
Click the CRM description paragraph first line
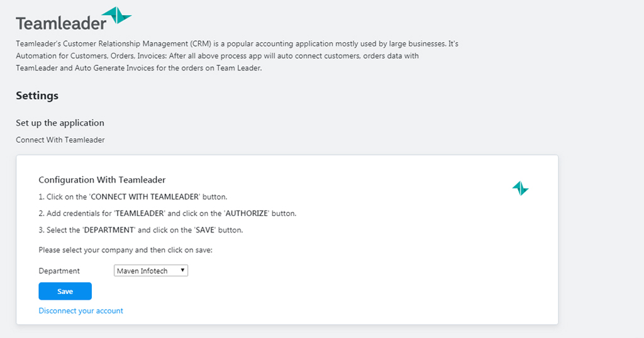pos(237,43)
